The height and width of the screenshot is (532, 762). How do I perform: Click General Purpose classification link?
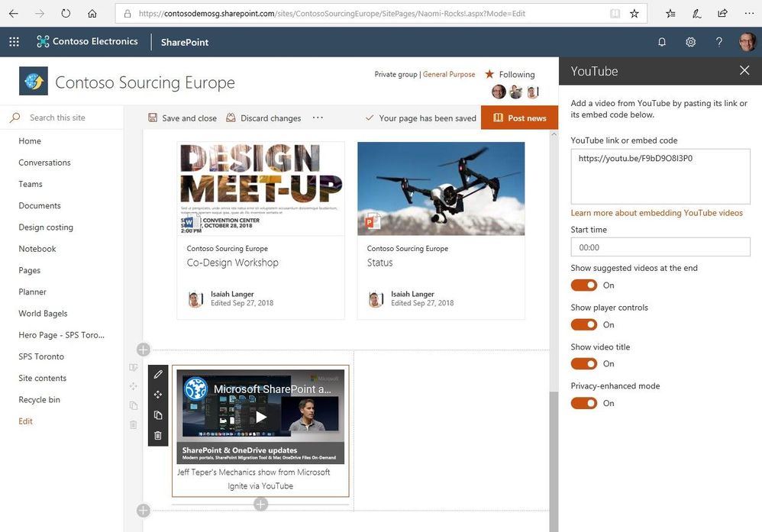(x=448, y=74)
